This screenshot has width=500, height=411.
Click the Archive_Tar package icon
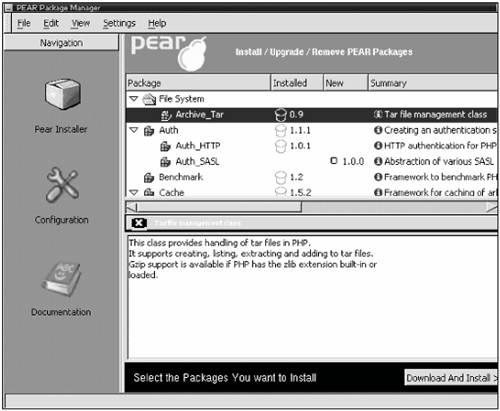[166, 115]
